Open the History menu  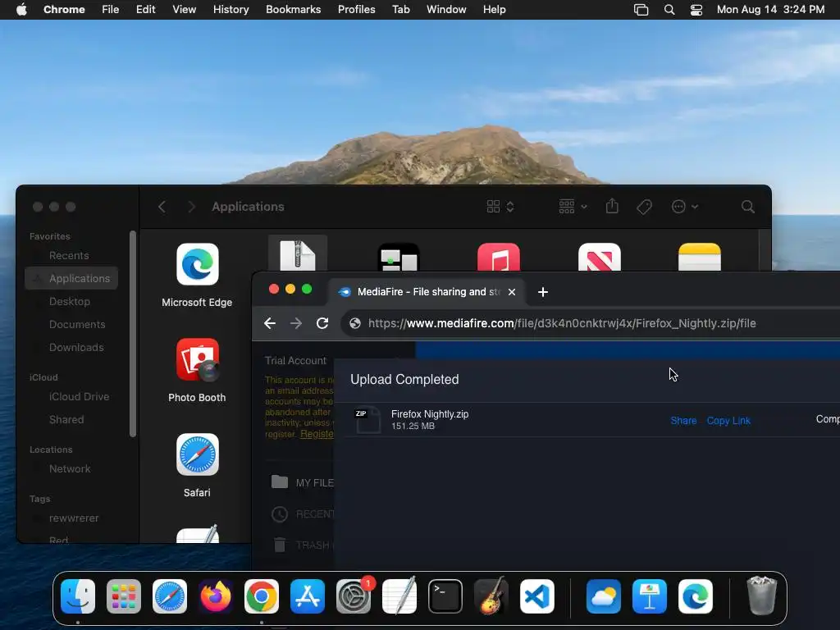(231, 10)
